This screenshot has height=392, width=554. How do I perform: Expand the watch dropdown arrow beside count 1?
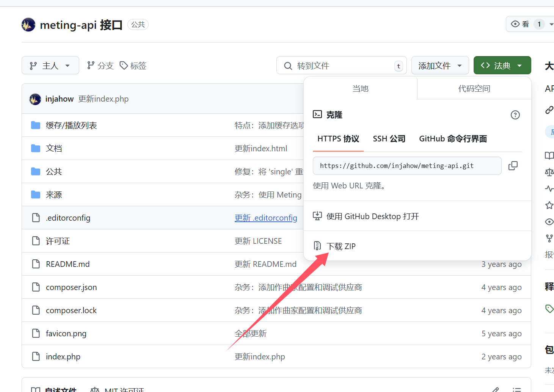551,24
